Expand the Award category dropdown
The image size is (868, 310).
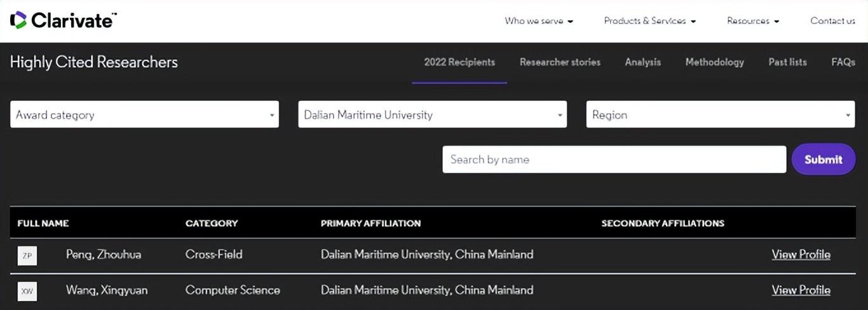[x=144, y=115]
